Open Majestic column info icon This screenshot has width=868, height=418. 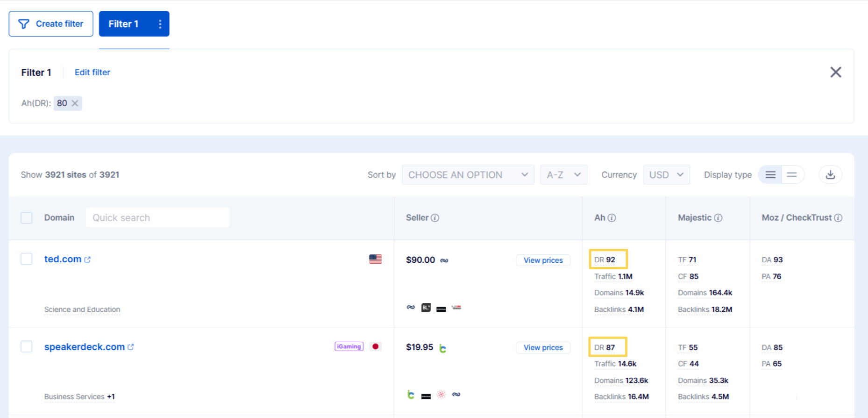(718, 218)
